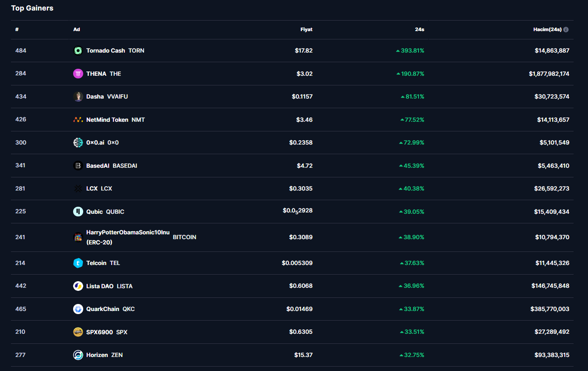Click the Telcoin blue hexagon logo

(78, 263)
